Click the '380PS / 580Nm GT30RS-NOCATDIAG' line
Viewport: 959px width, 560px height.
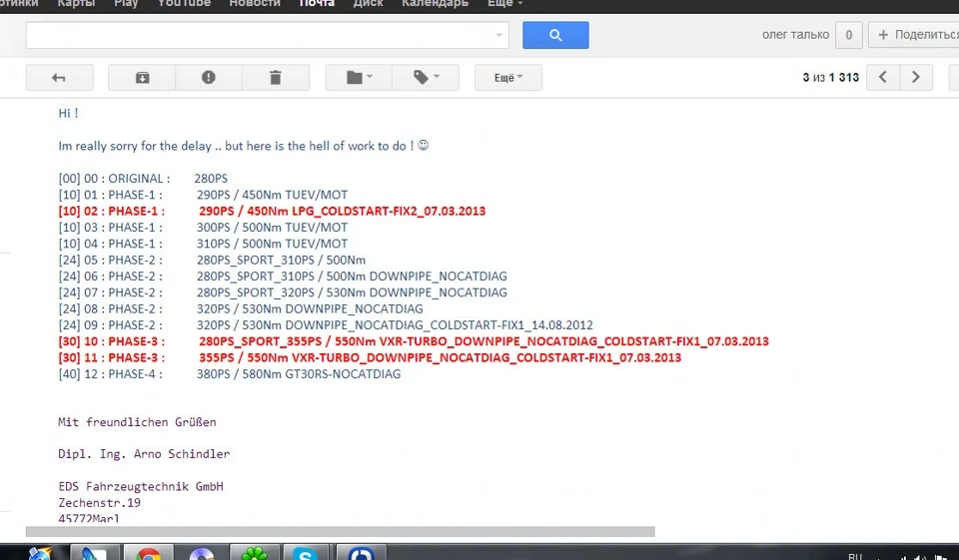(x=299, y=374)
